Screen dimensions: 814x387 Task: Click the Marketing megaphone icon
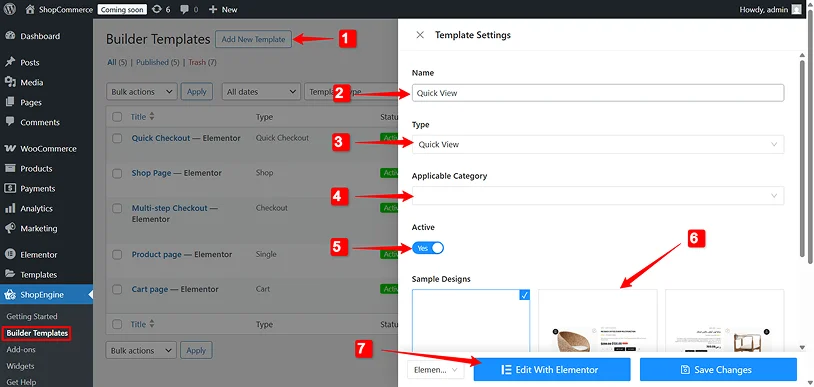pos(9,228)
